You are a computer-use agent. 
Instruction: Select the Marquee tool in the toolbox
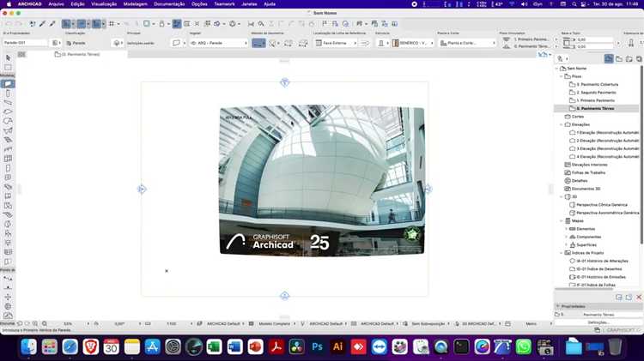click(9, 67)
